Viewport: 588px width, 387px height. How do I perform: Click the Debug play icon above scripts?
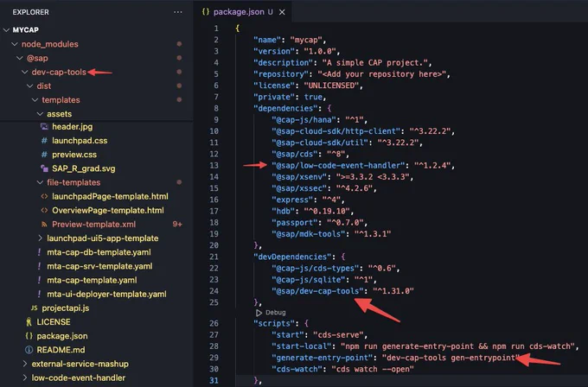click(259, 313)
